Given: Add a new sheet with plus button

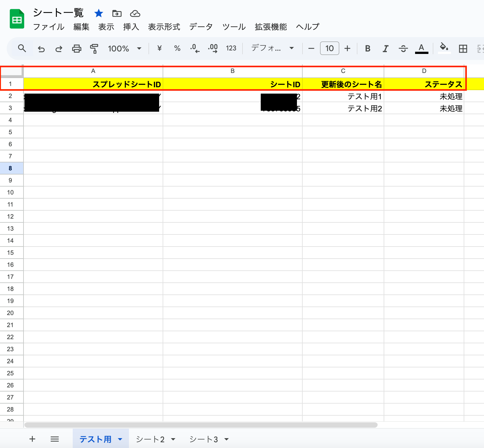Looking at the screenshot, I should coord(32,439).
